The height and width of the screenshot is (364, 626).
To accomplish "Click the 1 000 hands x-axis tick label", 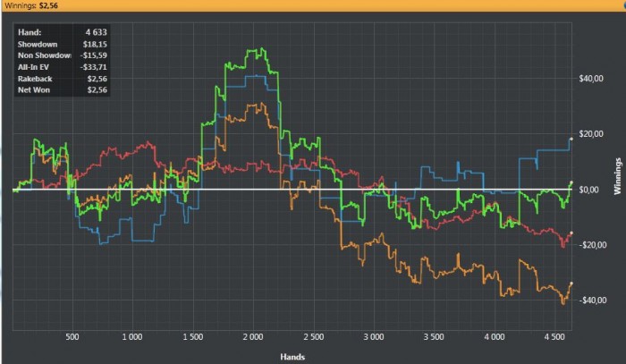I will click(132, 337).
